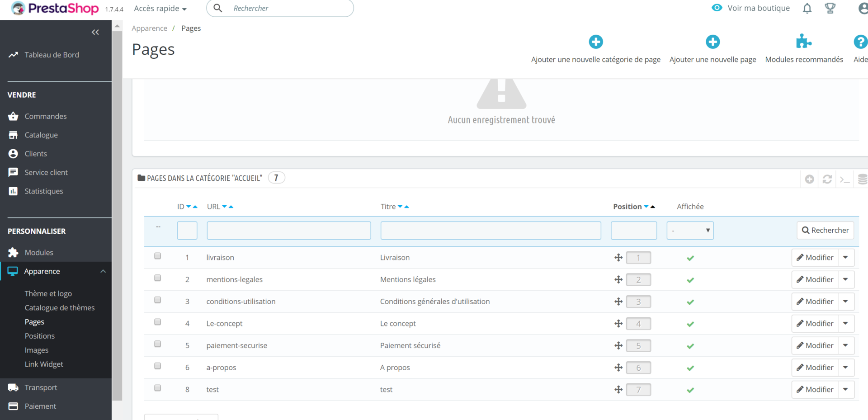Open the Affichée filter dropdown
868x420 pixels.
pos(690,231)
